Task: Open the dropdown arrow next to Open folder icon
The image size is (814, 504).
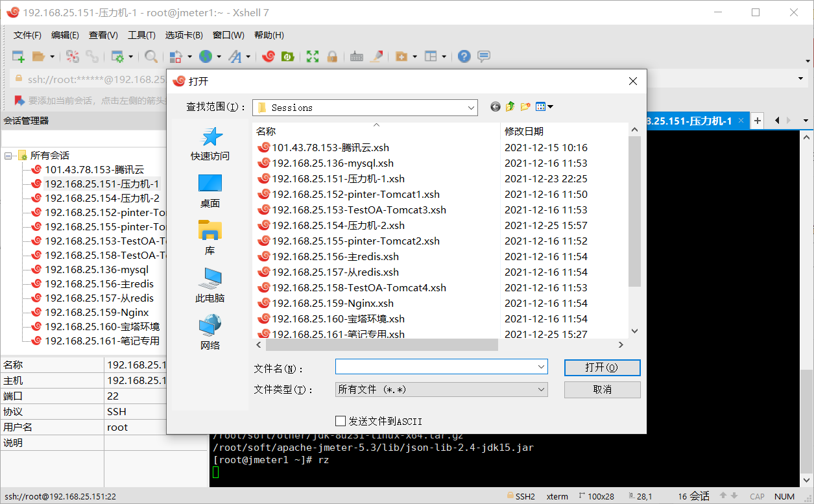Action: point(53,56)
